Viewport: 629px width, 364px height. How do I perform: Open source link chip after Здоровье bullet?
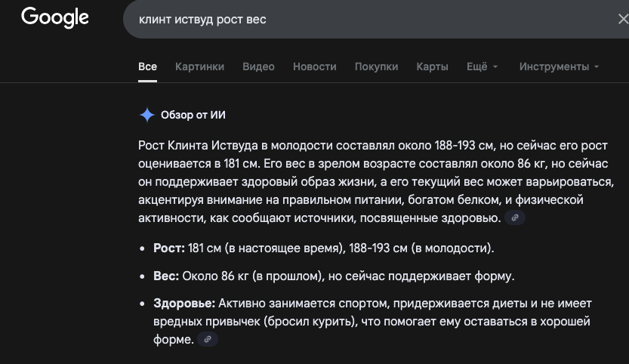(x=207, y=340)
